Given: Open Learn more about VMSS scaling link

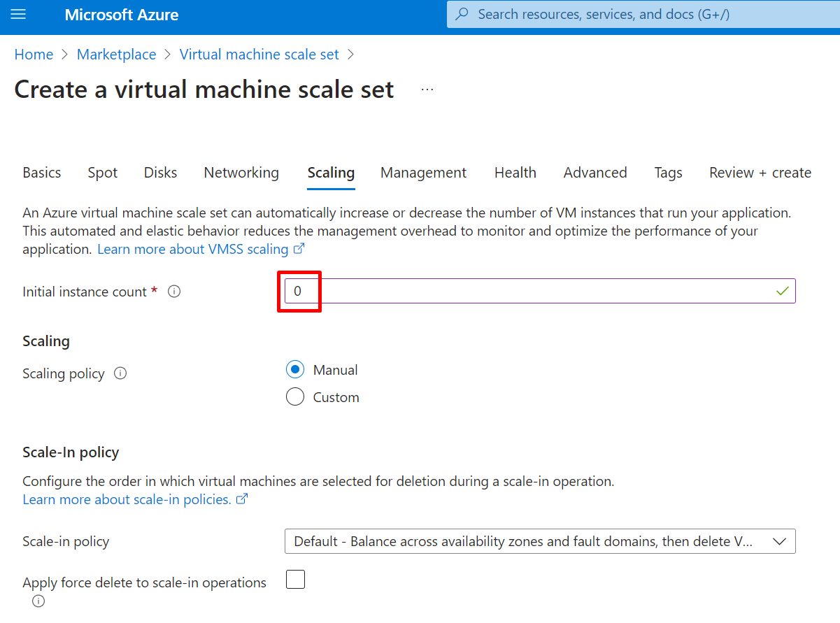Looking at the screenshot, I should pyautogui.click(x=192, y=249).
